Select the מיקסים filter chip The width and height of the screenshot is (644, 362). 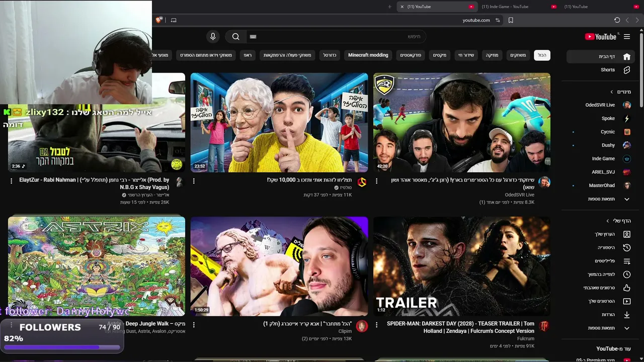click(440, 55)
